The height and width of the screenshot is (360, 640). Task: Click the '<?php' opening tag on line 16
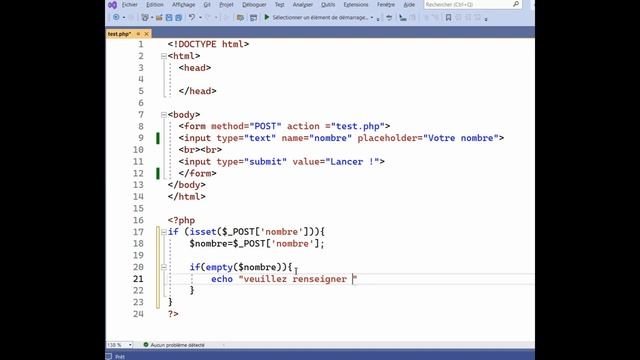point(181,220)
